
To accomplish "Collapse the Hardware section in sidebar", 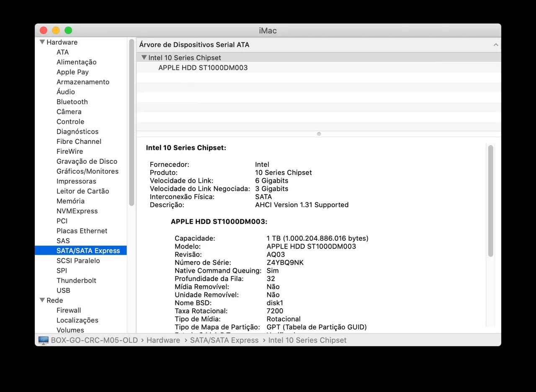I will point(42,42).
